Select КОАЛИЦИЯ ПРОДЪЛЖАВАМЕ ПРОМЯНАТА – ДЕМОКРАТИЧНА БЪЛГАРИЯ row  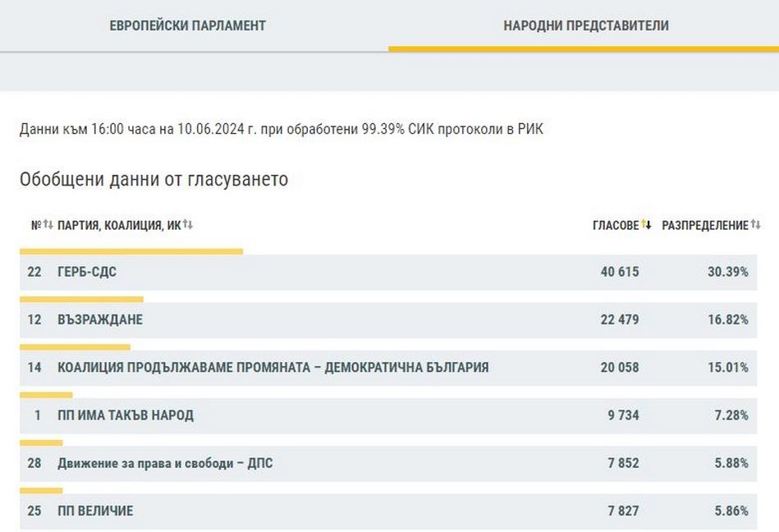click(273, 367)
